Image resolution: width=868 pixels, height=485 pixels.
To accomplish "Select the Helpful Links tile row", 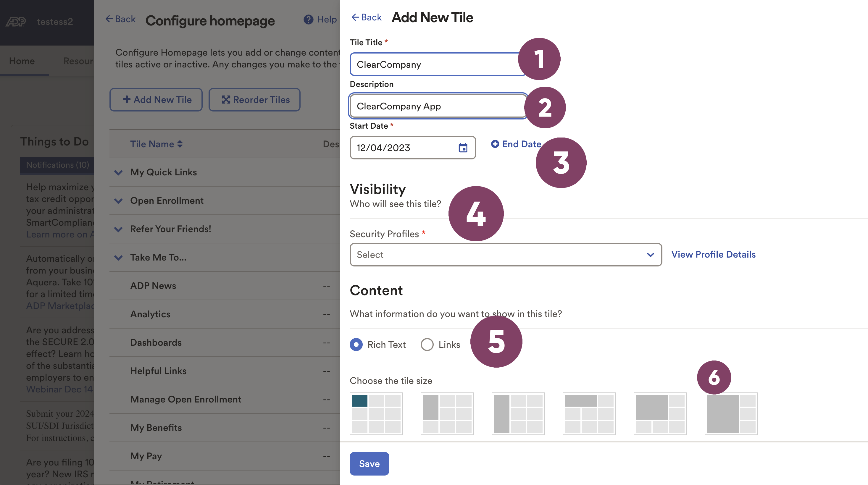I will pyautogui.click(x=225, y=371).
